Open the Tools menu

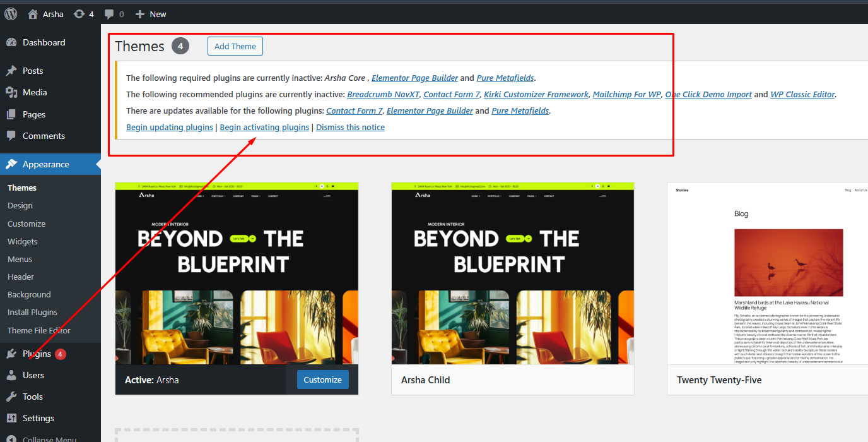pos(50,397)
